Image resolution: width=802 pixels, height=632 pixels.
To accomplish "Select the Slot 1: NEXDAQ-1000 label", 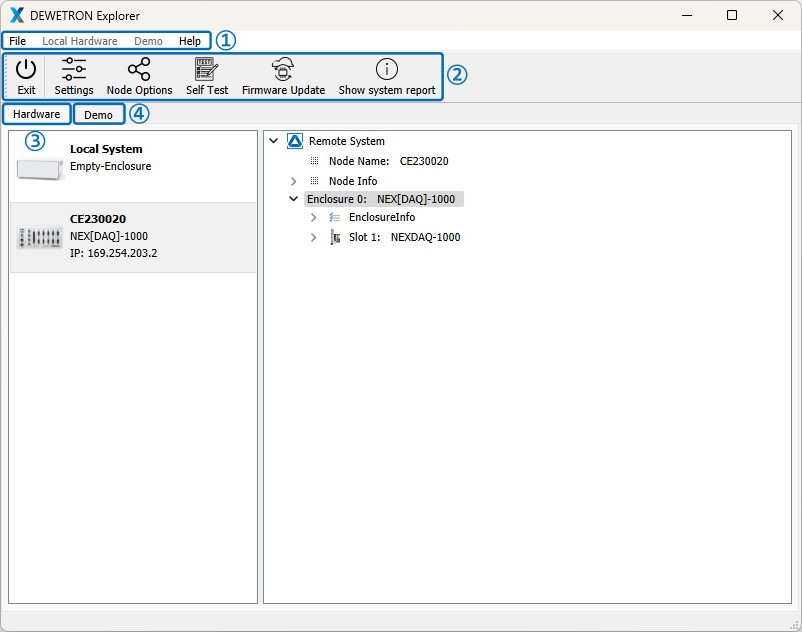I will tap(405, 237).
